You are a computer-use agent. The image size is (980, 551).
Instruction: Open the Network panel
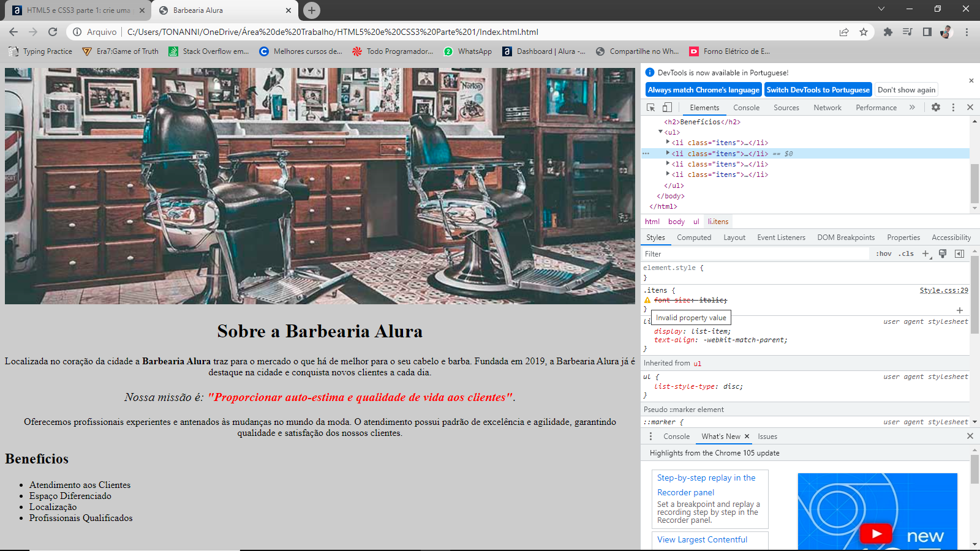click(x=827, y=107)
